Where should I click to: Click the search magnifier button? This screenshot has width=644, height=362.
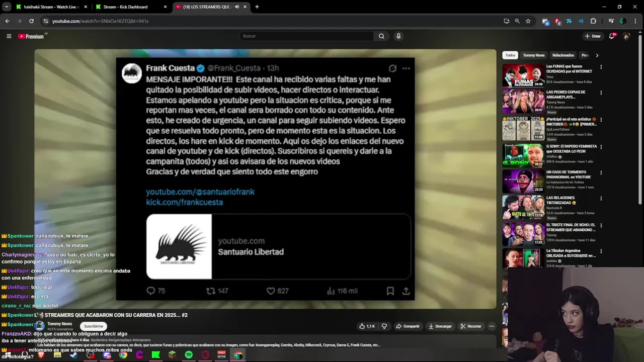(381, 36)
